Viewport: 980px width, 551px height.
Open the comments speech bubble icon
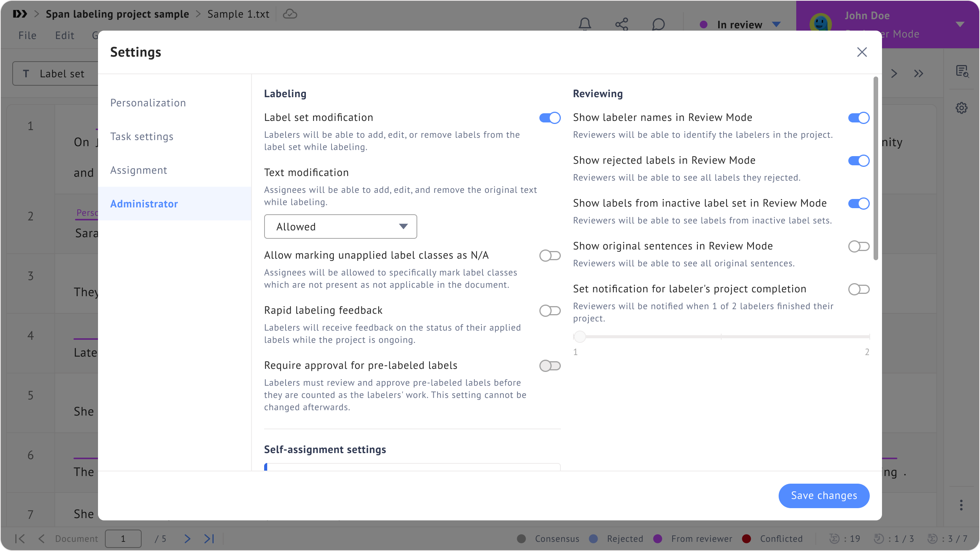[658, 24]
